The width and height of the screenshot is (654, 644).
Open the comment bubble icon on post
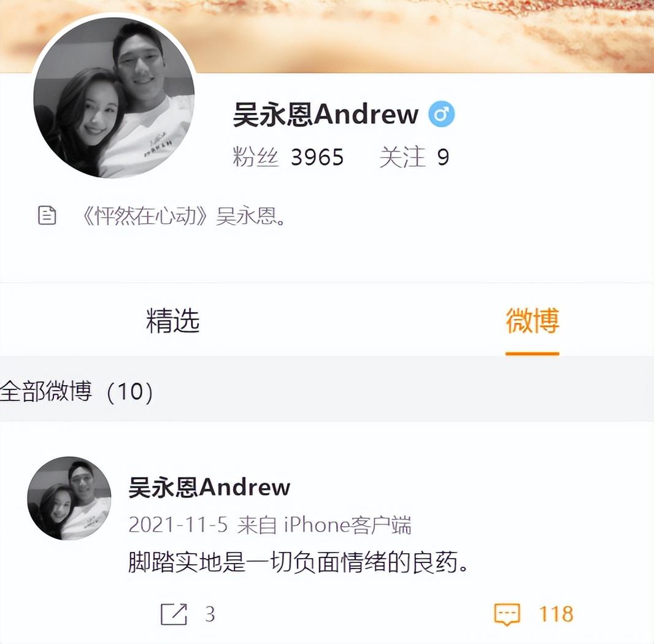(507, 615)
